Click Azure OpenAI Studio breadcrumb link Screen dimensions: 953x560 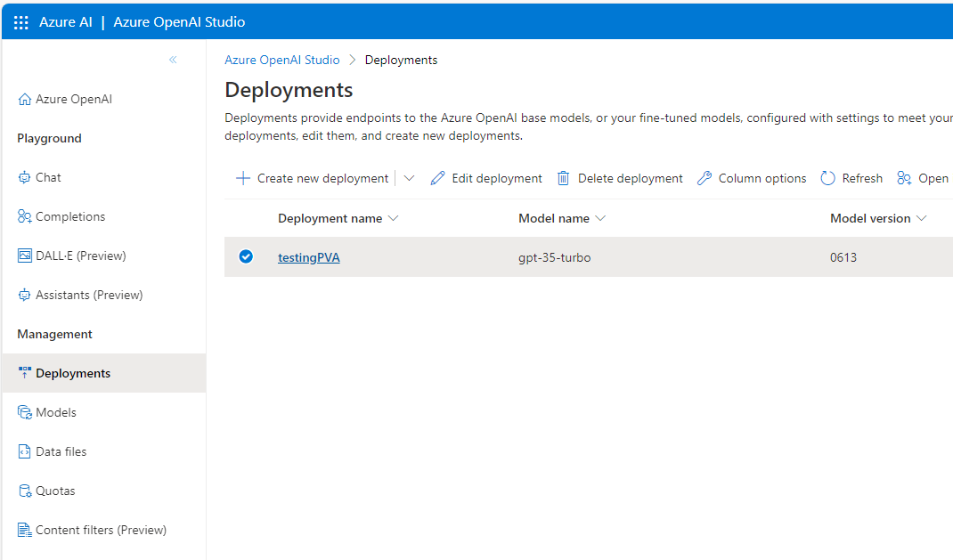[282, 60]
